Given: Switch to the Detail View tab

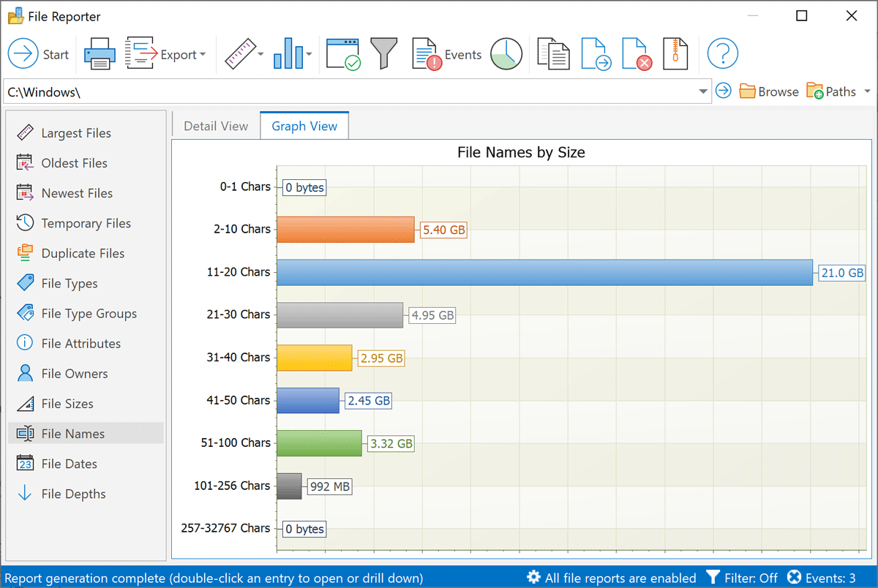Looking at the screenshot, I should (215, 125).
